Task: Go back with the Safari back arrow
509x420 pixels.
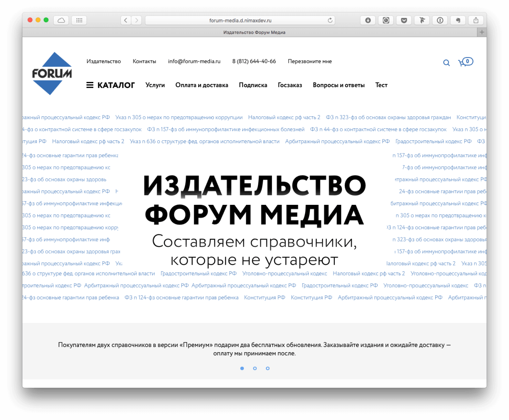Action: 126,20
